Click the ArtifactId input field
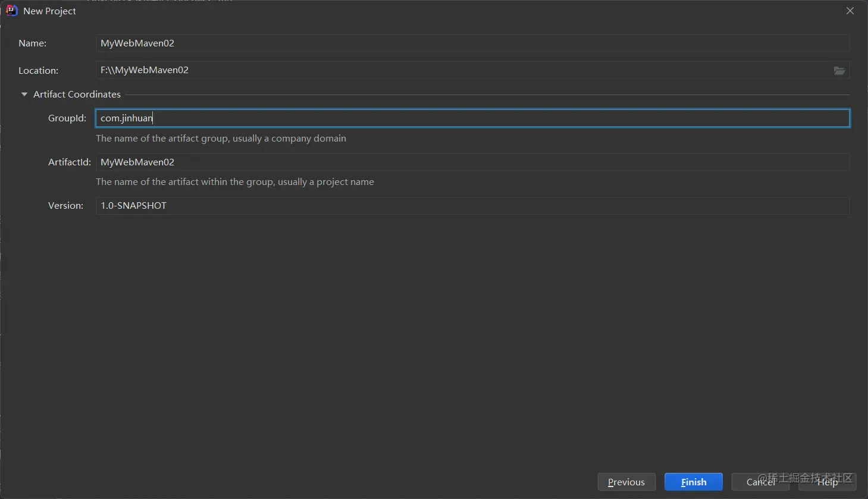 pyautogui.click(x=472, y=162)
